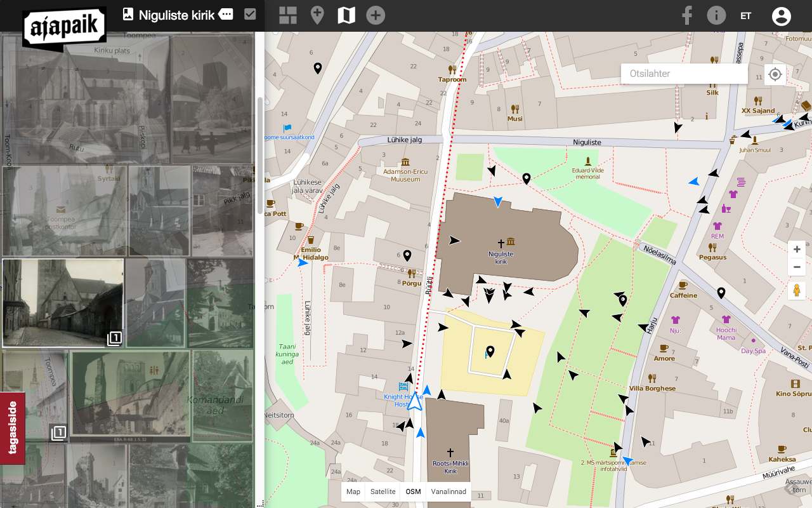Click the Adamson-Ericu Muuseum icon
Image resolution: width=812 pixels, height=508 pixels.
click(x=405, y=162)
